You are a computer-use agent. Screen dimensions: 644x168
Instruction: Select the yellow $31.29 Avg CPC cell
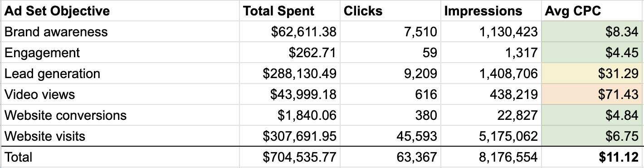tap(592, 74)
